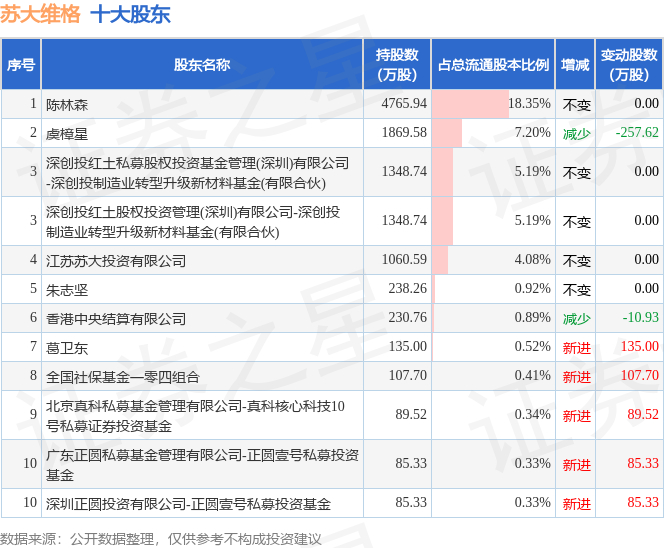Screen dimensions: 664x548
Task: Click 不变 in the 江苏苏大投资 row
Action: 576,261
